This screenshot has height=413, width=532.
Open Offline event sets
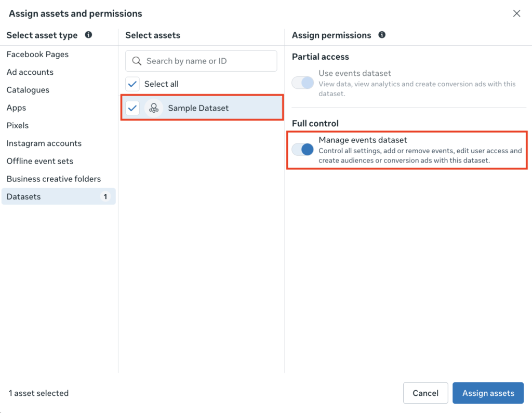click(x=40, y=161)
